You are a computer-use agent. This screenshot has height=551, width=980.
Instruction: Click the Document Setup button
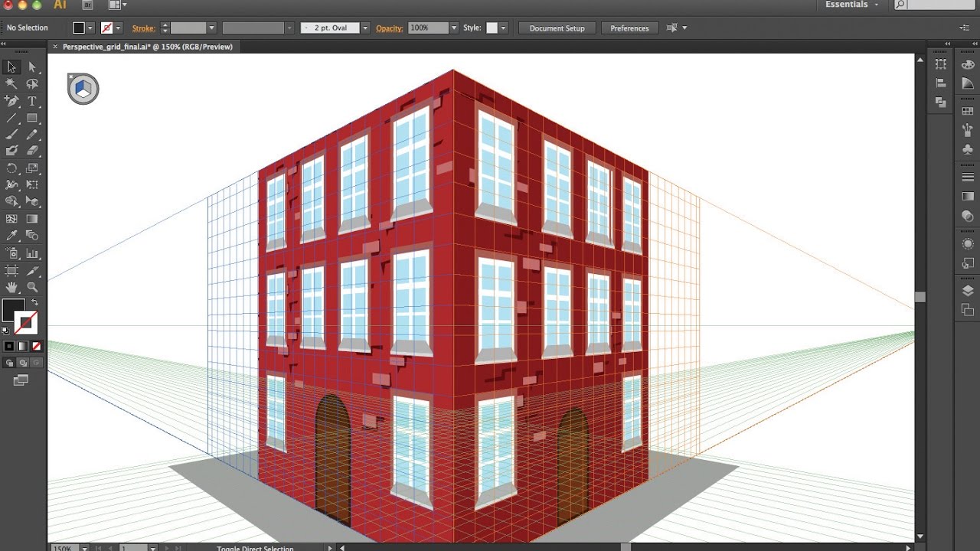[557, 28]
